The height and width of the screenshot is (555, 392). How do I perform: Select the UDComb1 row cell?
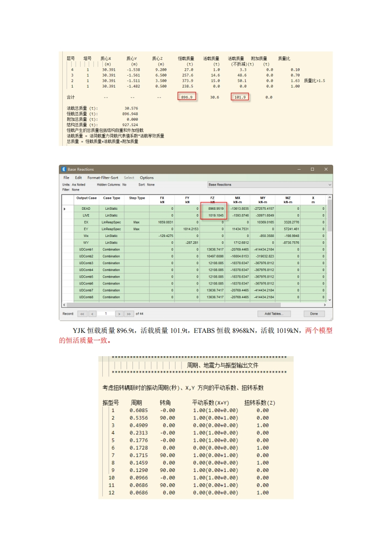(x=87, y=249)
